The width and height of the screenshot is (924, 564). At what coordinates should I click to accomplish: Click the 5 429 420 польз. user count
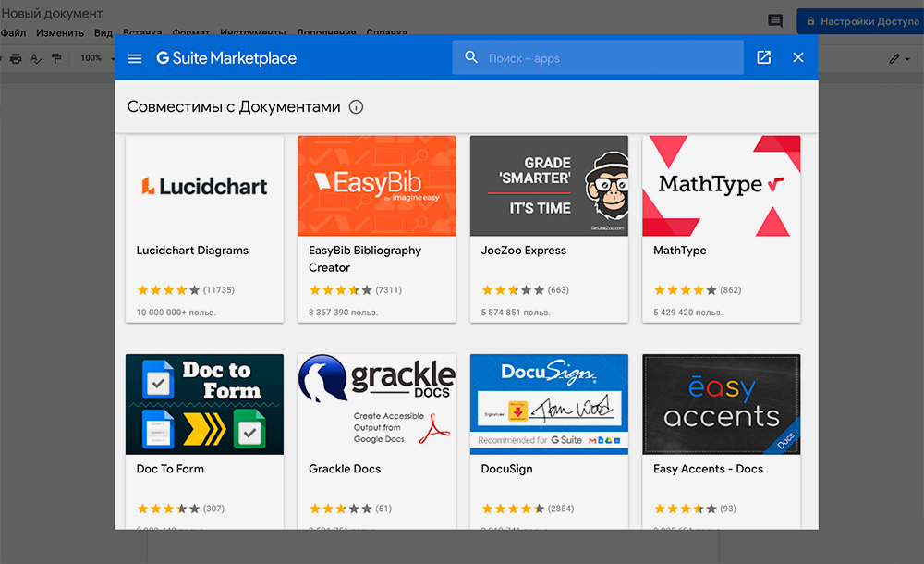pyautogui.click(x=687, y=313)
